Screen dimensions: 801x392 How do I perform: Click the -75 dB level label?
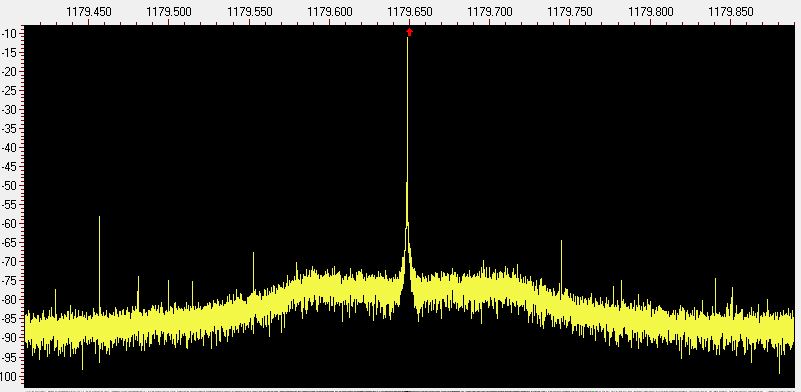point(10,280)
